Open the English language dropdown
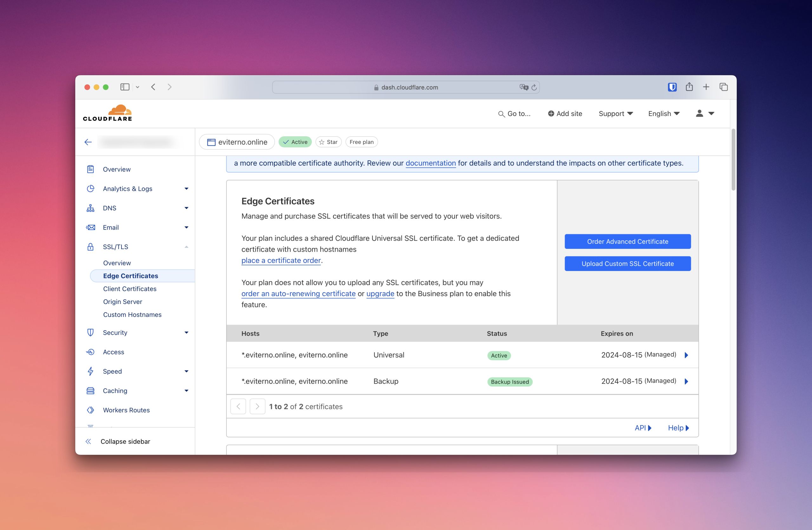812x530 pixels. pyautogui.click(x=664, y=113)
